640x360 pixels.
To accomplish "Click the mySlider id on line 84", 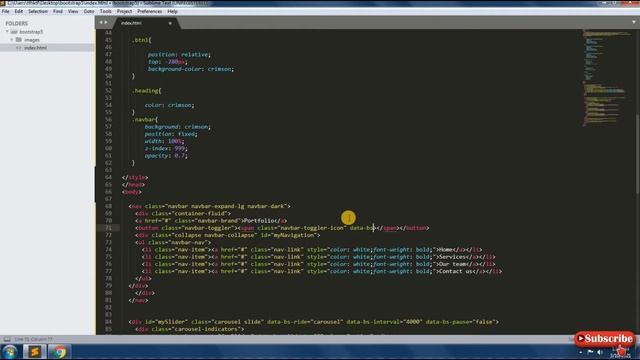I will 170,322.
